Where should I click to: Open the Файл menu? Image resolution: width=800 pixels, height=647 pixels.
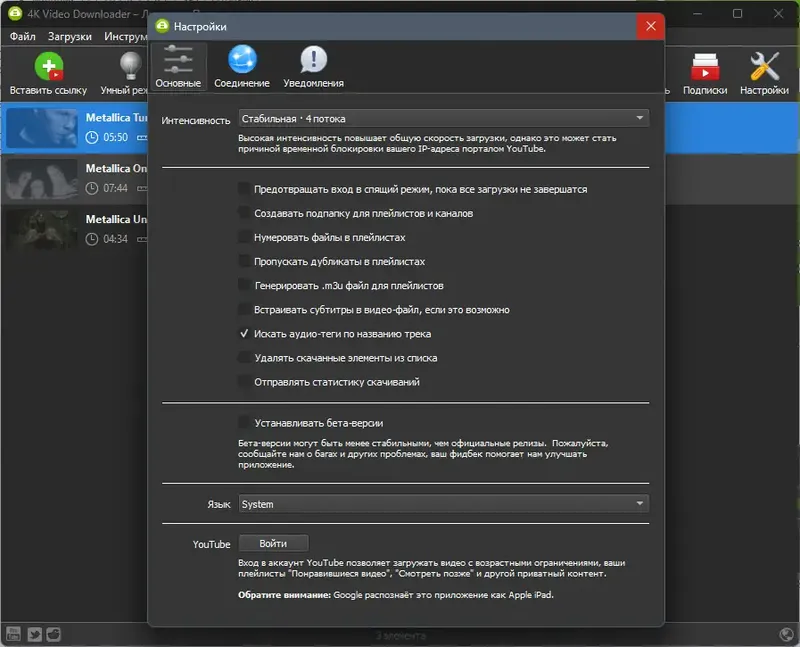click(x=23, y=35)
